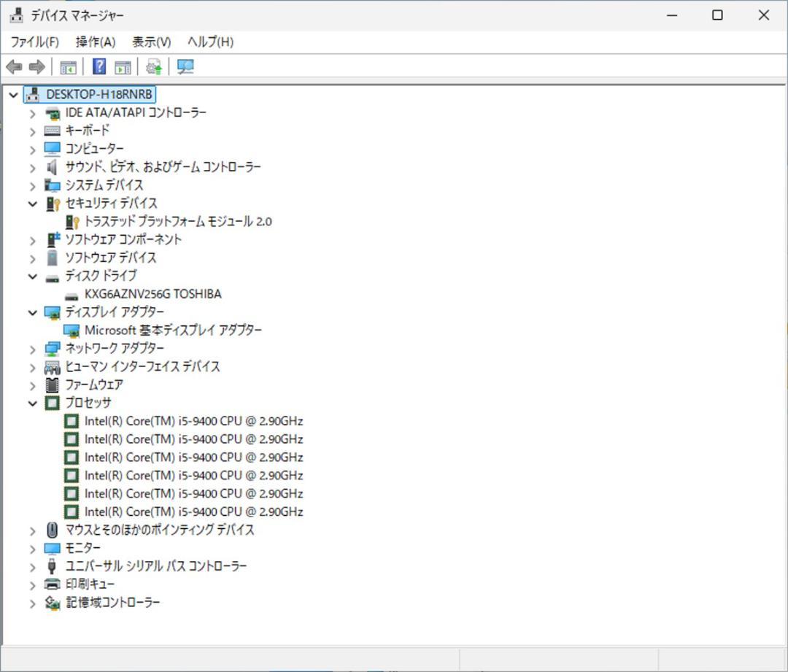
Task: Click the monitor icon beside コンピューター
Action: click(x=53, y=149)
